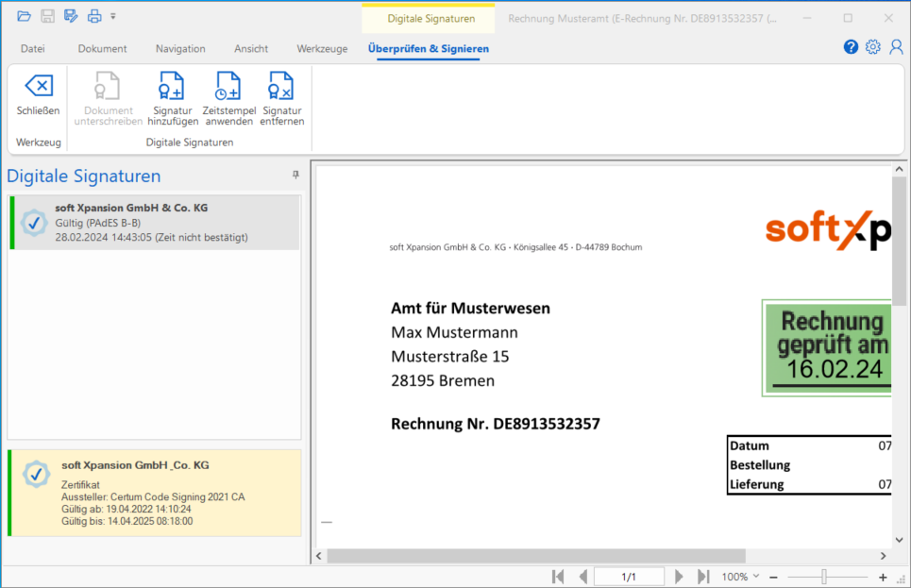Image resolution: width=911 pixels, height=588 pixels.
Task: Pin the Digitale Signaturen panel
Action: (x=295, y=176)
